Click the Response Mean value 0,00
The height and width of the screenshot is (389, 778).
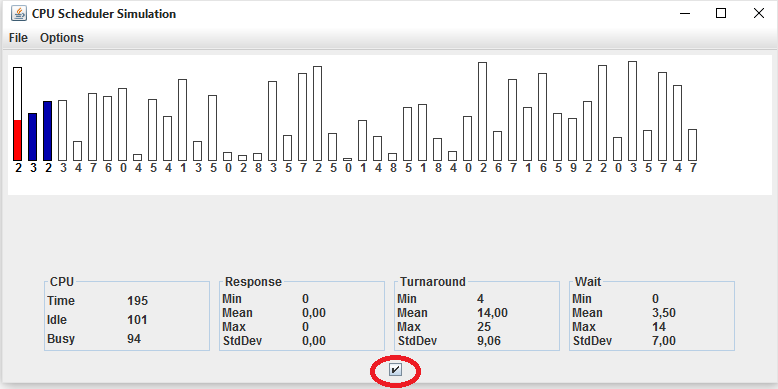[x=314, y=313]
